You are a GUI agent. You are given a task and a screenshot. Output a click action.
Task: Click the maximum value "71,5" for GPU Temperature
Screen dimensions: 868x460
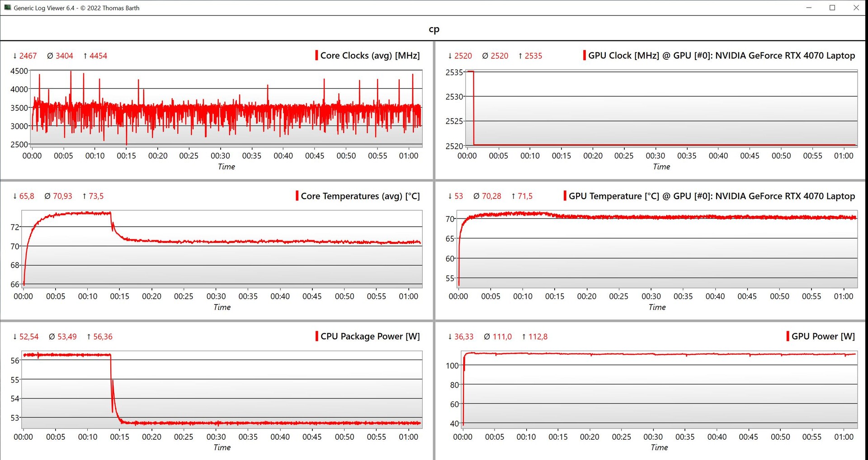(x=525, y=196)
